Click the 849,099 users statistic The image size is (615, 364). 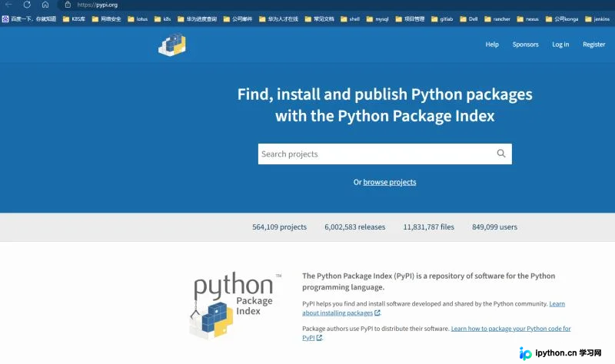click(x=494, y=227)
